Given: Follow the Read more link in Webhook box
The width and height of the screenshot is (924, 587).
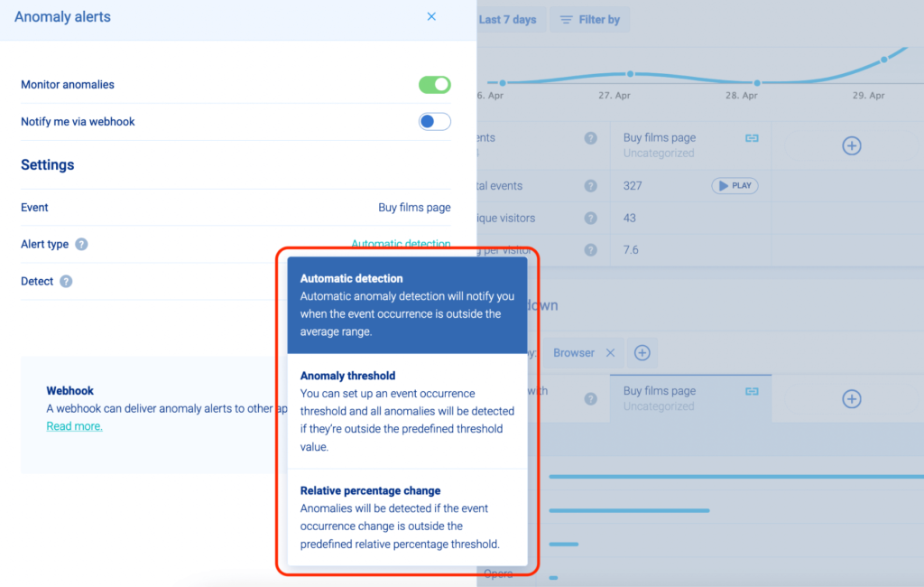Looking at the screenshot, I should [74, 426].
